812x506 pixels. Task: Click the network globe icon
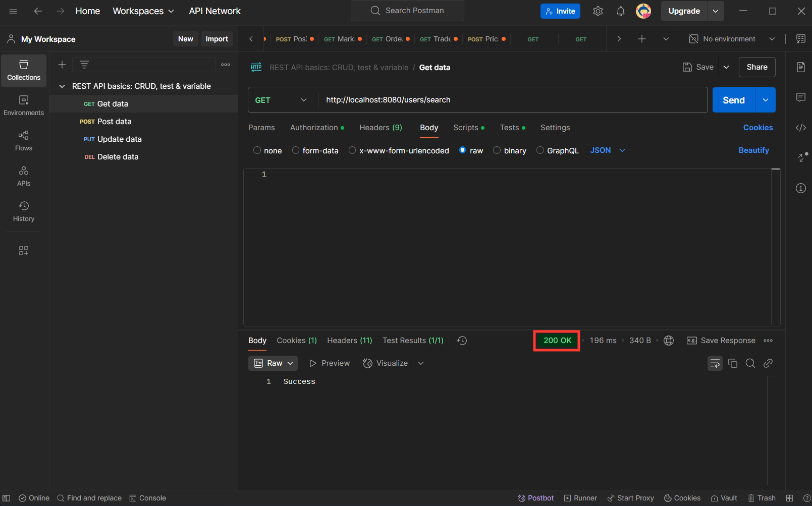(x=669, y=341)
